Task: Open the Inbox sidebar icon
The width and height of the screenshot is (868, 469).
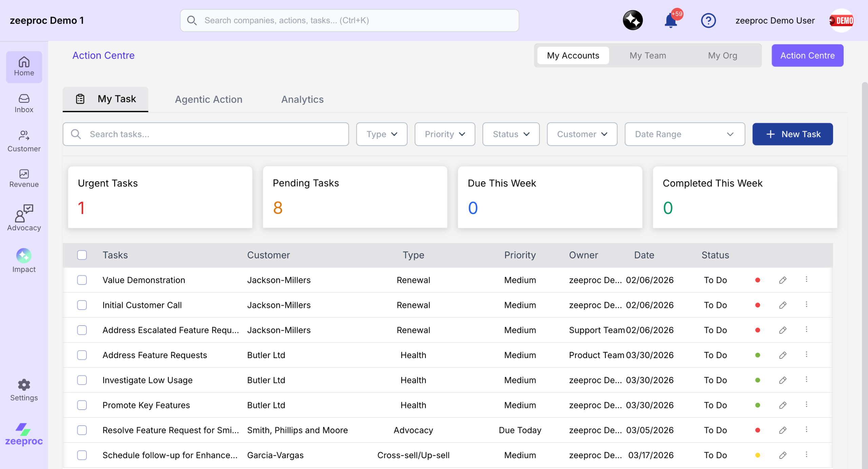Action: pyautogui.click(x=24, y=103)
